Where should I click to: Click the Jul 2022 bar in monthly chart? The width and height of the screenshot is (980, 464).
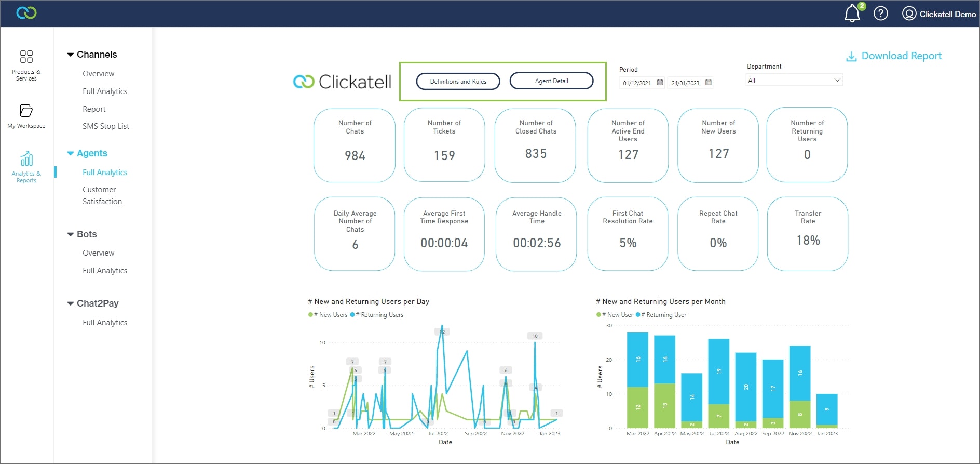[719, 383]
